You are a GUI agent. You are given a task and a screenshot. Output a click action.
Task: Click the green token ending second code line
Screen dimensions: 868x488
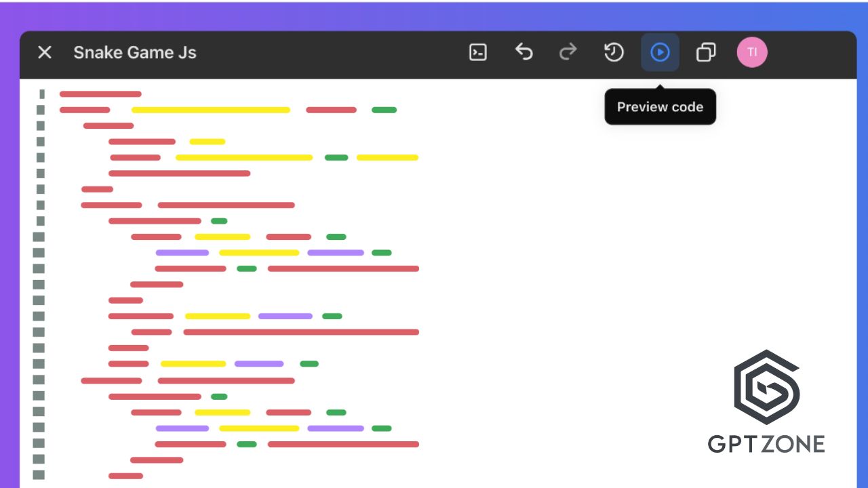384,110
